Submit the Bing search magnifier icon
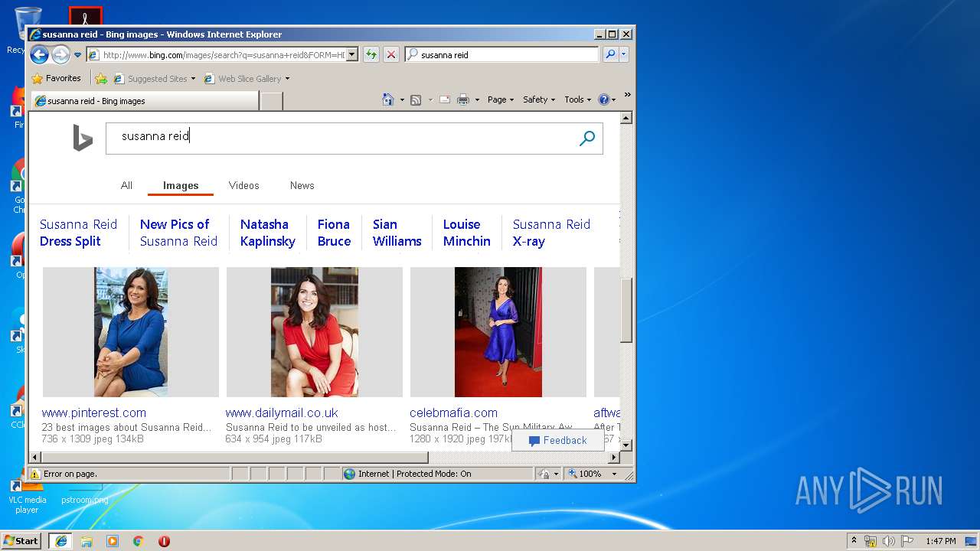This screenshot has width=980, height=551. point(587,139)
